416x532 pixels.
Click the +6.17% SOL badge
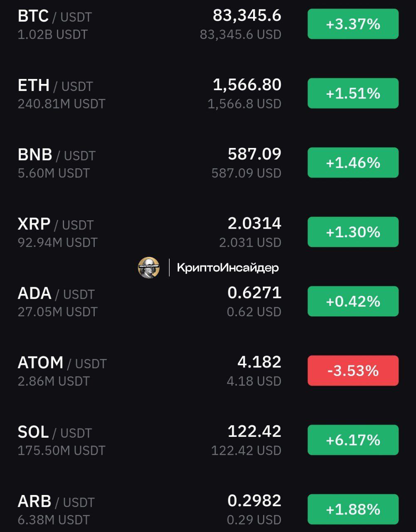[x=353, y=440]
